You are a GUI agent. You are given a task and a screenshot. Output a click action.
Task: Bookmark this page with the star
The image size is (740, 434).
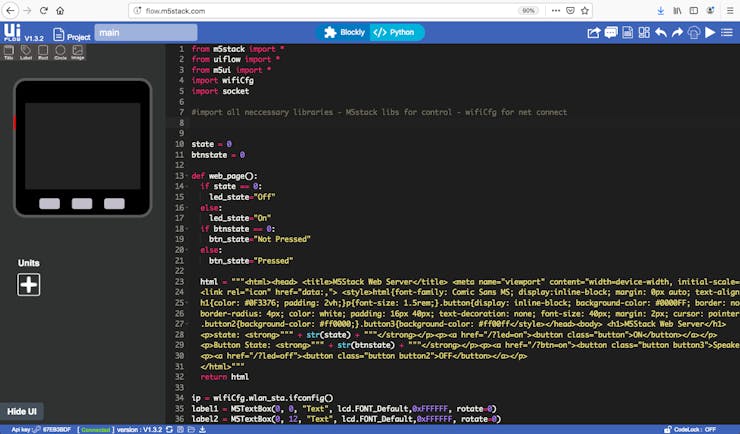[x=585, y=10]
